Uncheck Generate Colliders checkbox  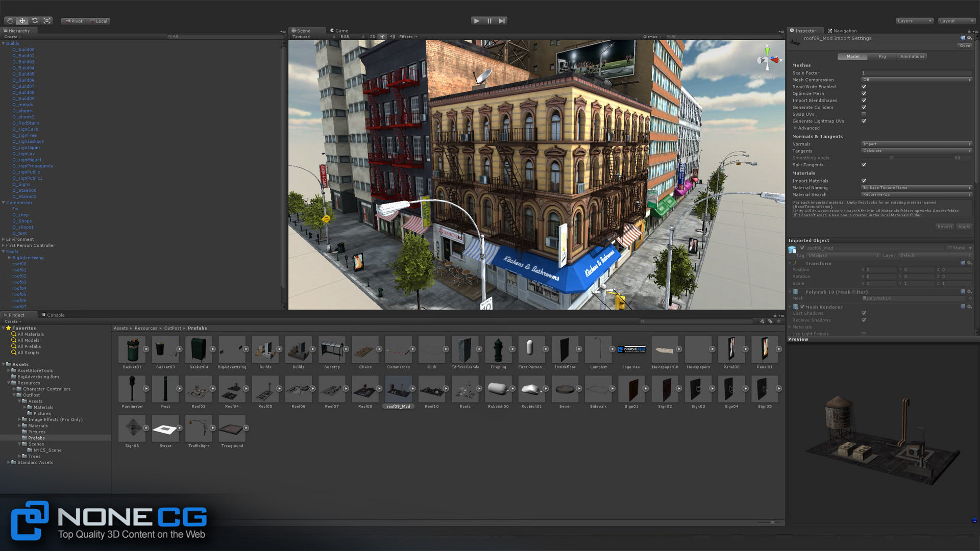(x=864, y=108)
